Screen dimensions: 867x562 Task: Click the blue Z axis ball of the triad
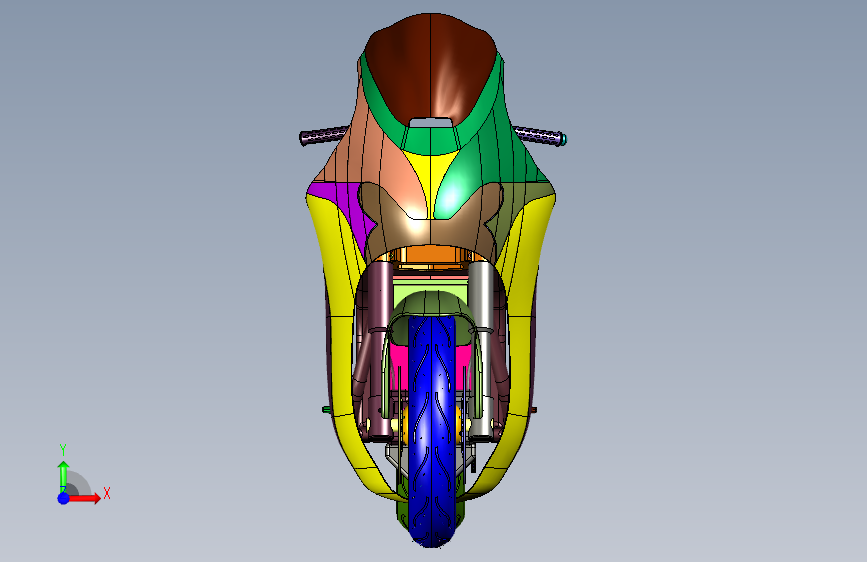coord(64,498)
